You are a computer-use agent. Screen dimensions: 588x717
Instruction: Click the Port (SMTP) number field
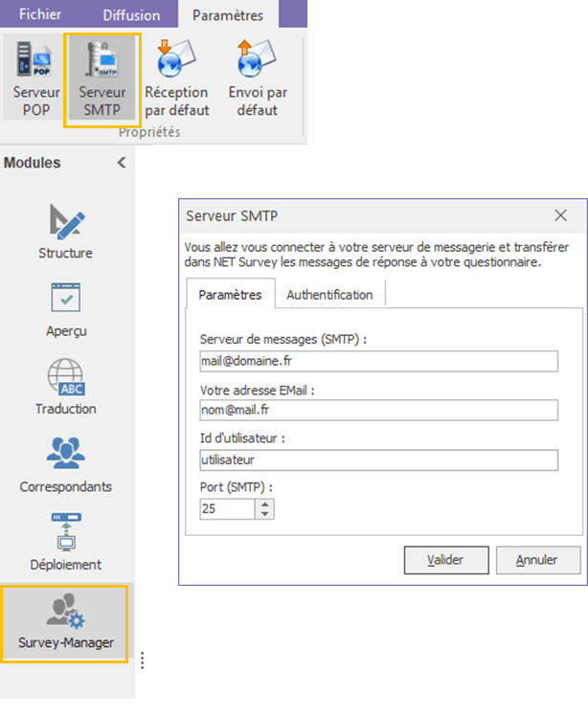coord(227,509)
